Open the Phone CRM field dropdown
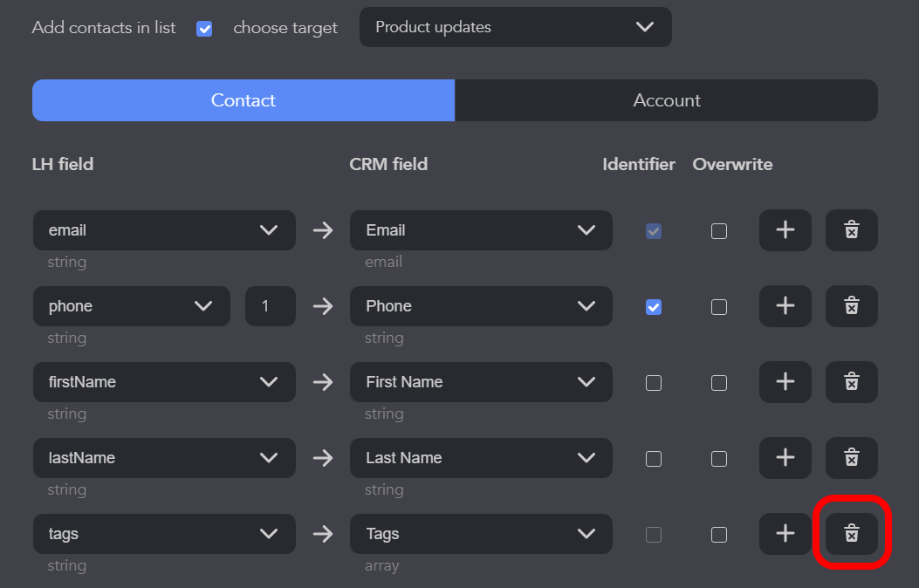 [480, 306]
